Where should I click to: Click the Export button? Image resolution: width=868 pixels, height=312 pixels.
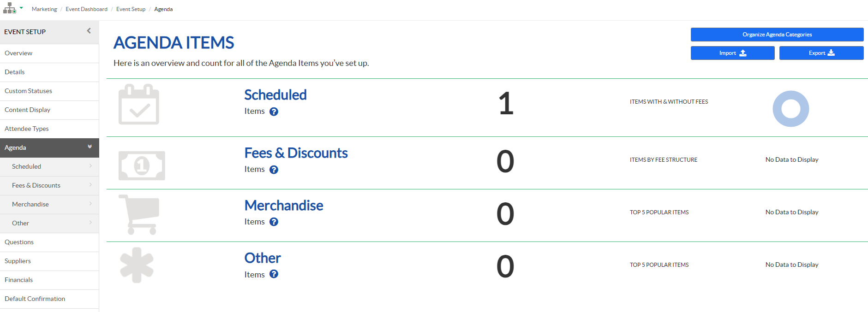pos(821,53)
